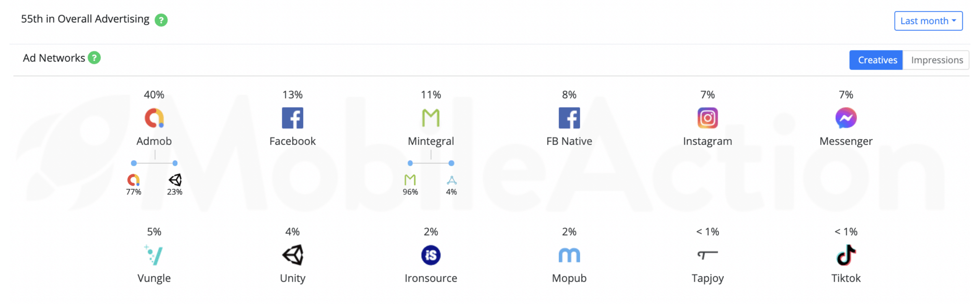Click the Admob network icon
This screenshot has width=980, height=304.
pyautogui.click(x=154, y=118)
